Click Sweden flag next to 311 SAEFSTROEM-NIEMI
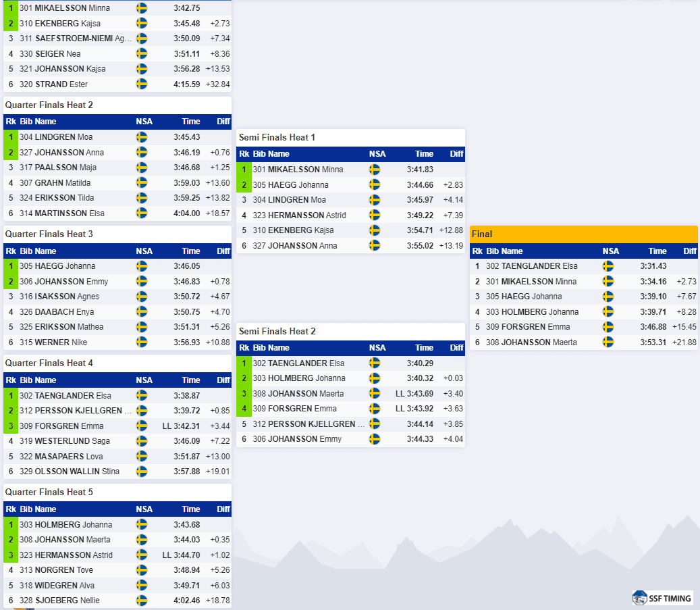The width and height of the screenshot is (700, 610). pos(142,39)
